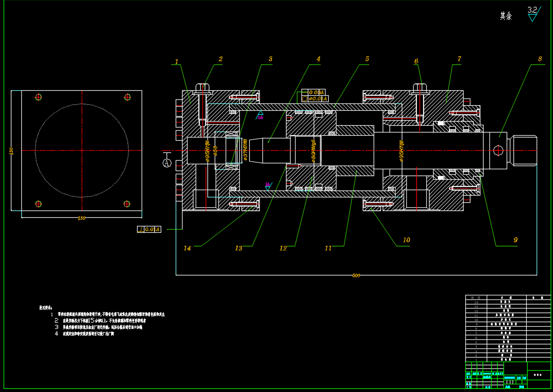Select the 500 overall length dimension text
The image size is (553, 392).
356,275
